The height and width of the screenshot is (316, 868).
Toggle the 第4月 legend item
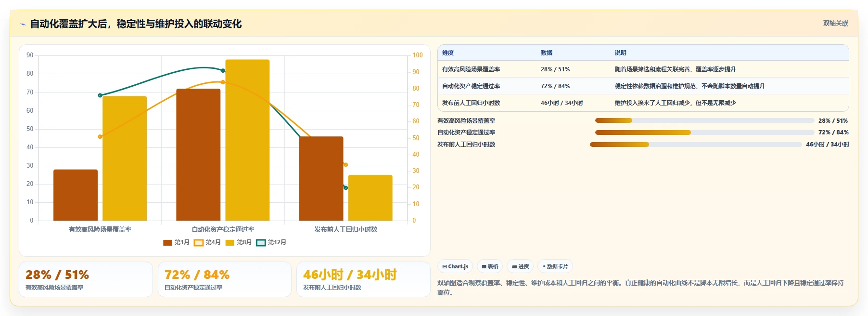point(207,242)
